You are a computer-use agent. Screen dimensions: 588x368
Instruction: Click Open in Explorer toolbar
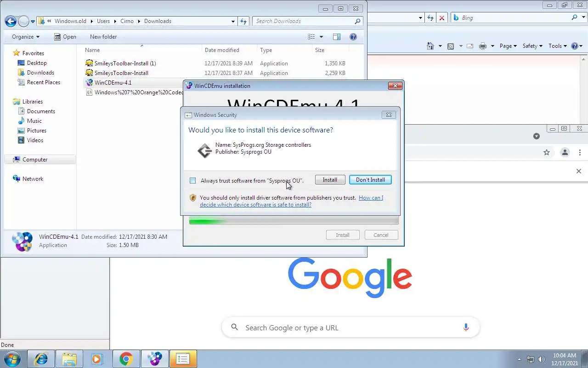(65, 37)
